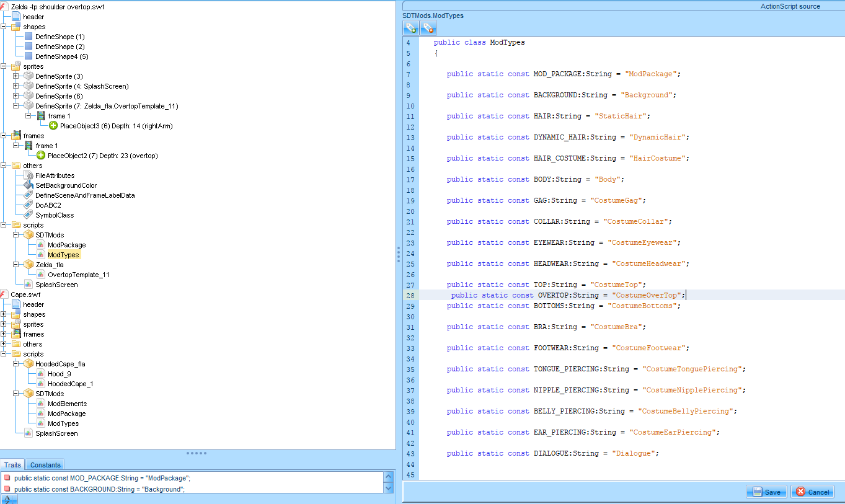Select the ModElements script under Cape.swf

point(67,404)
